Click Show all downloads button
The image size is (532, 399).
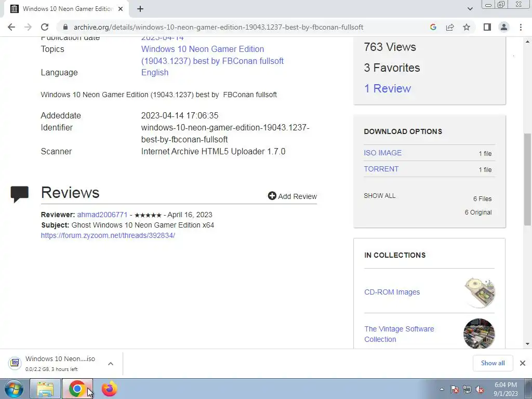tap(493, 363)
